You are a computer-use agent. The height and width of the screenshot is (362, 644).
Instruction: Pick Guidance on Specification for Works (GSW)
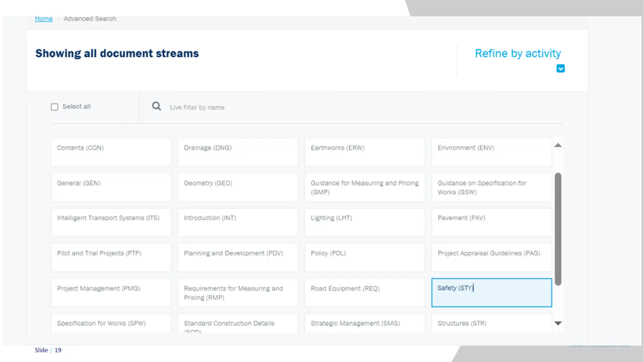[492, 187]
